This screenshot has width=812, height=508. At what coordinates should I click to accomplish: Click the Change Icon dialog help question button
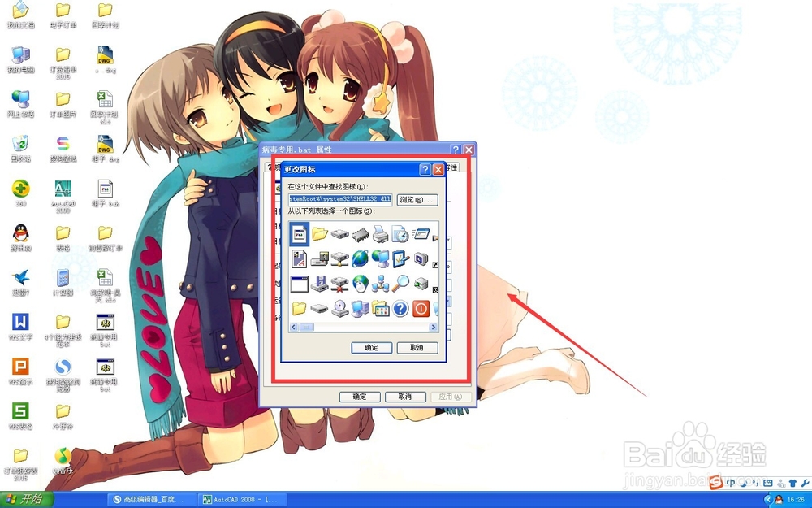[x=425, y=170]
